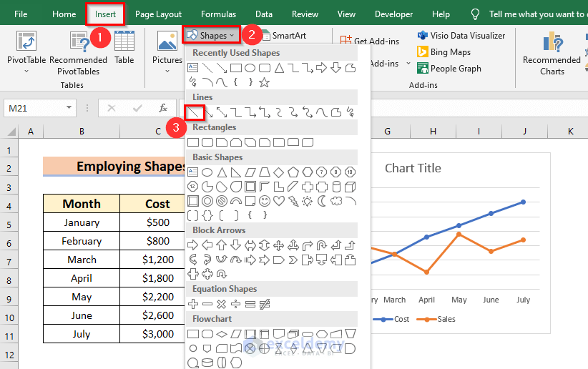The image size is (588, 369).
Task: Select the Multiplication Sign equation shape
Action: 222,304
